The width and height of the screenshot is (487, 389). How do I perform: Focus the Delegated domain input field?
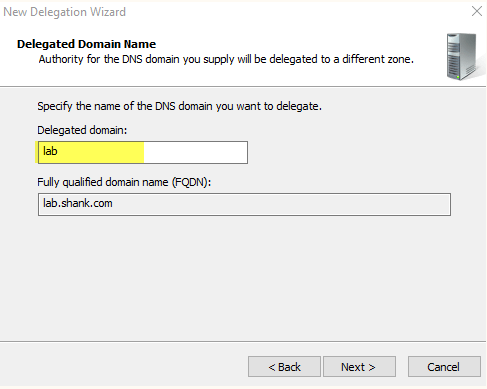pos(143,152)
